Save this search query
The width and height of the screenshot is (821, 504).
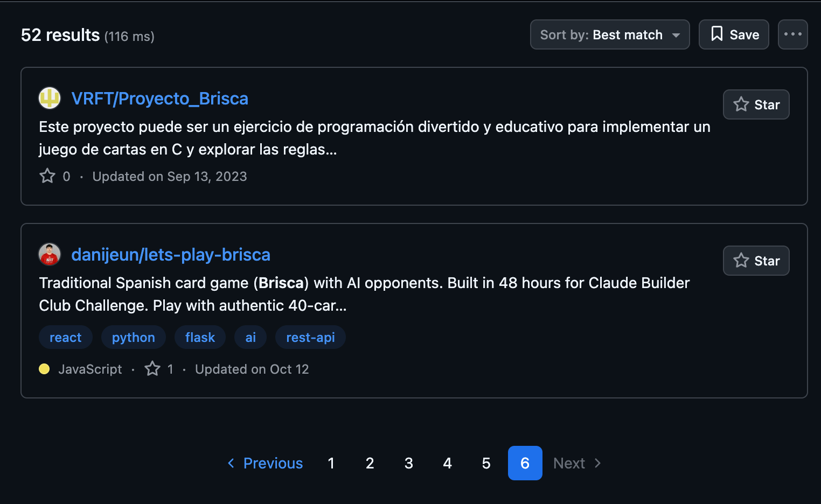click(734, 34)
